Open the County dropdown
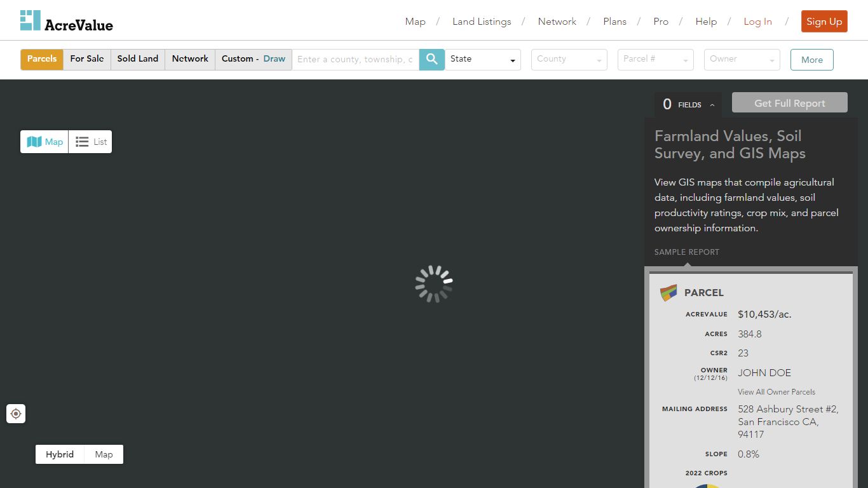The width and height of the screenshot is (868, 488). 569,59
